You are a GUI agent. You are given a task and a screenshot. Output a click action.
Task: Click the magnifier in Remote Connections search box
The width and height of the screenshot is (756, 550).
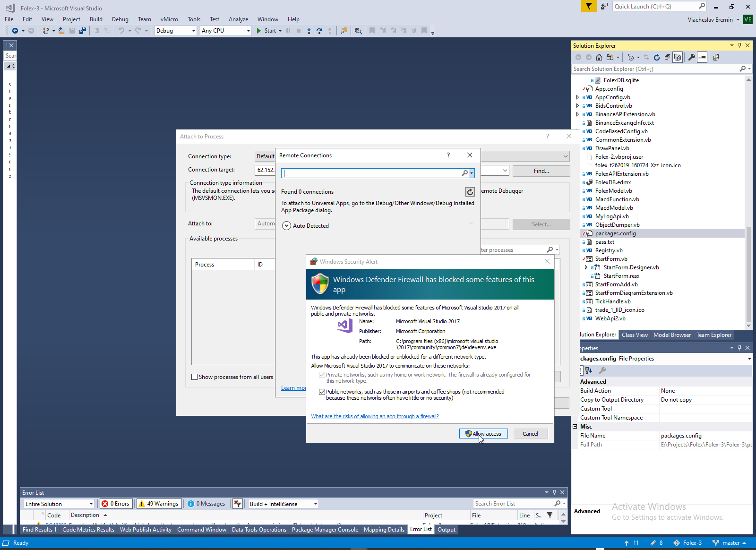click(465, 173)
